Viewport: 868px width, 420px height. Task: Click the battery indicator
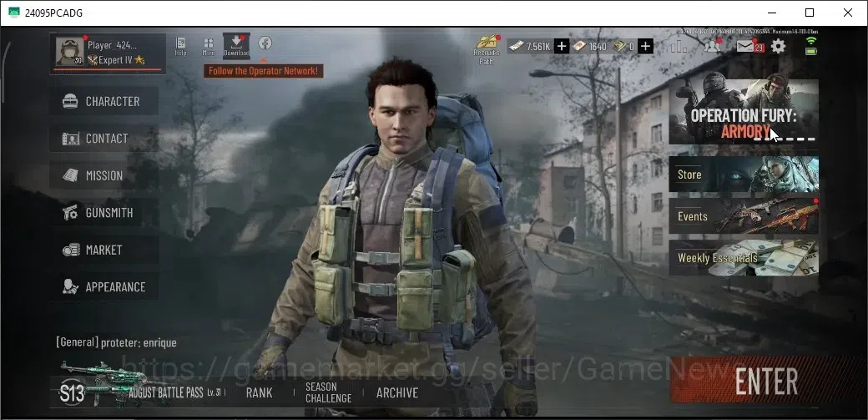[x=811, y=51]
